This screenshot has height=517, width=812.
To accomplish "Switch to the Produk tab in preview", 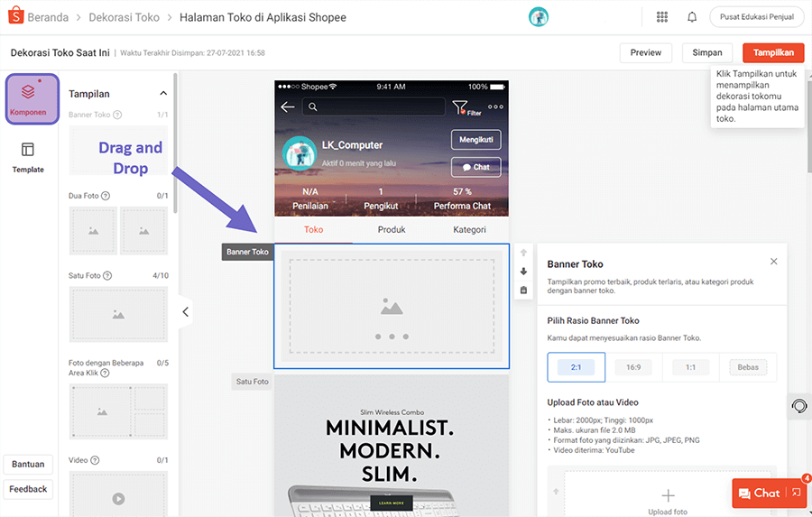I will 392,229.
